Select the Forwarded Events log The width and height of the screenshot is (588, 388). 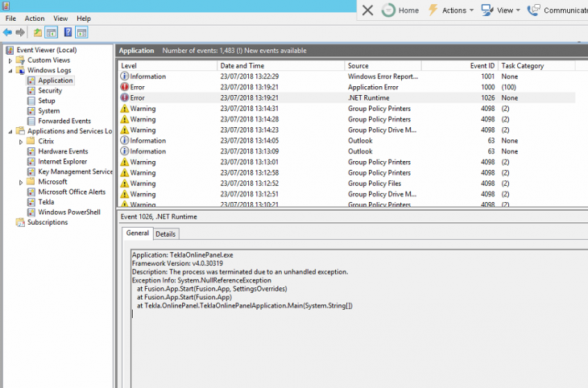click(64, 121)
